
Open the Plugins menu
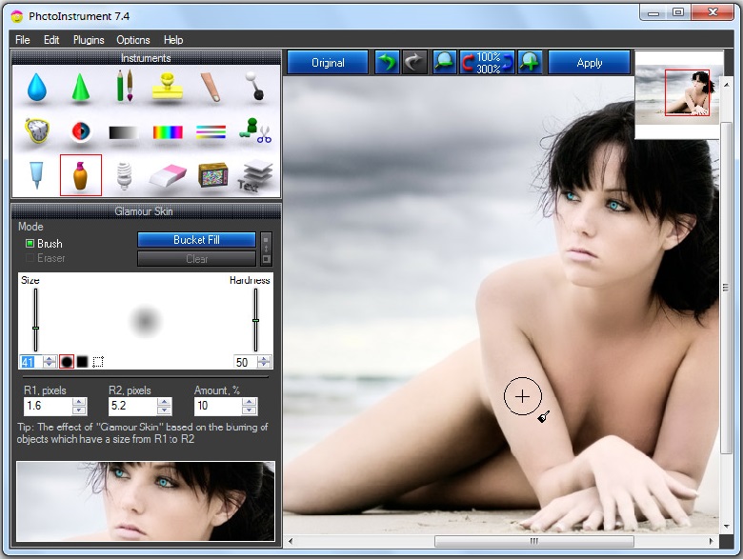(x=89, y=40)
